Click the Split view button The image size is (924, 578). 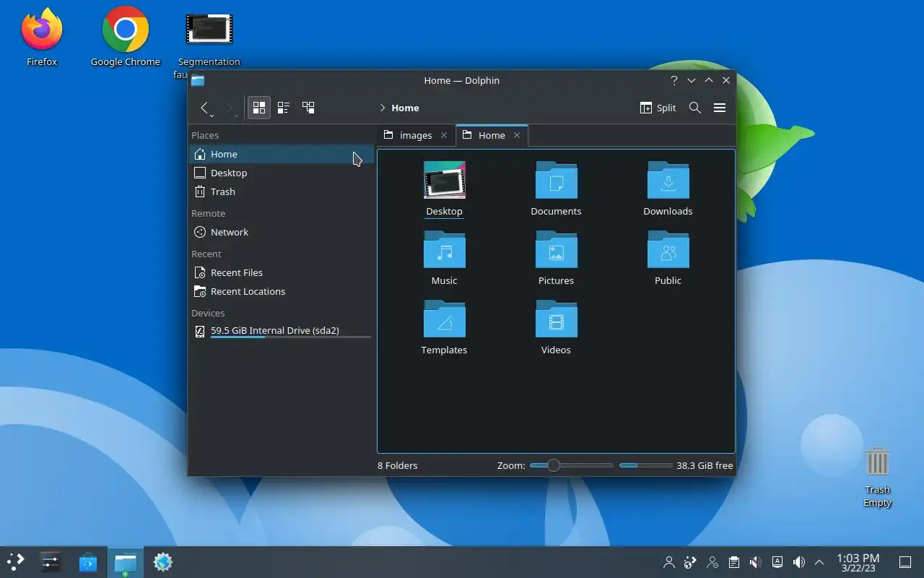click(658, 108)
